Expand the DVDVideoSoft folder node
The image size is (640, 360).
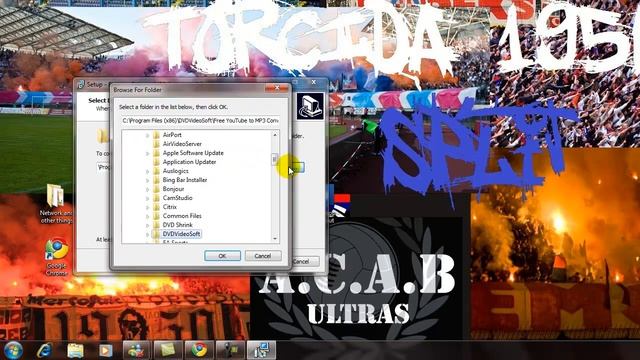(147, 234)
